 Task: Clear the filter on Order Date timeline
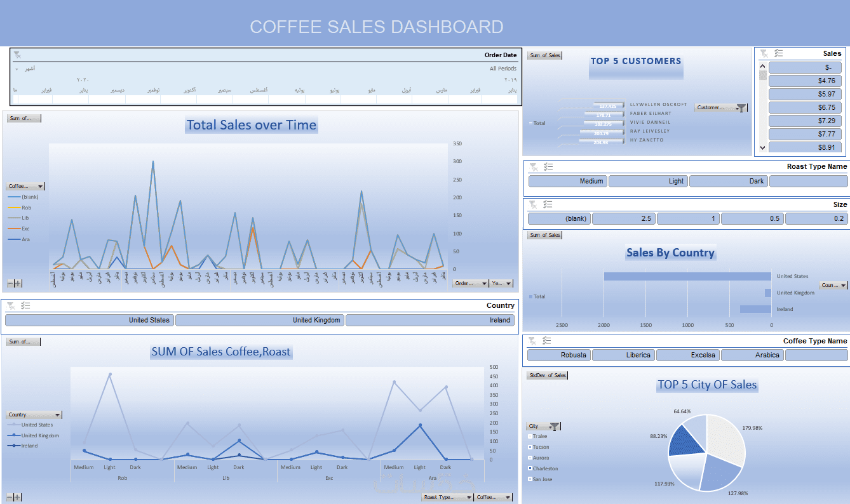(x=17, y=55)
